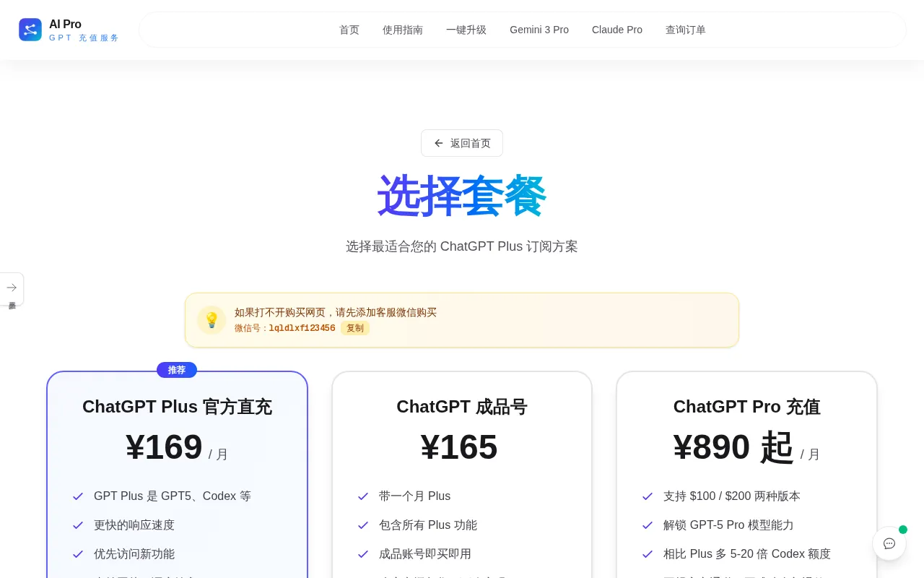Click the ¥169 price text

click(x=164, y=447)
